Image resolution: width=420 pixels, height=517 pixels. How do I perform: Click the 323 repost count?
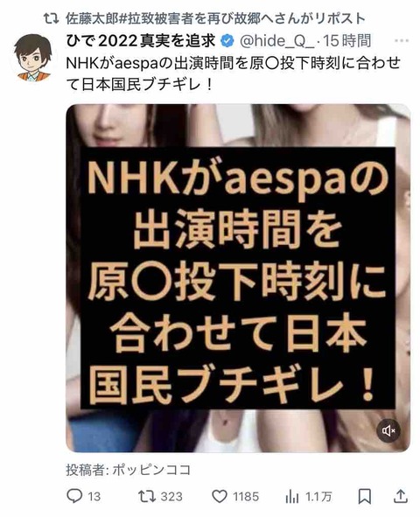pyautogui.click(x=171, y=496)
